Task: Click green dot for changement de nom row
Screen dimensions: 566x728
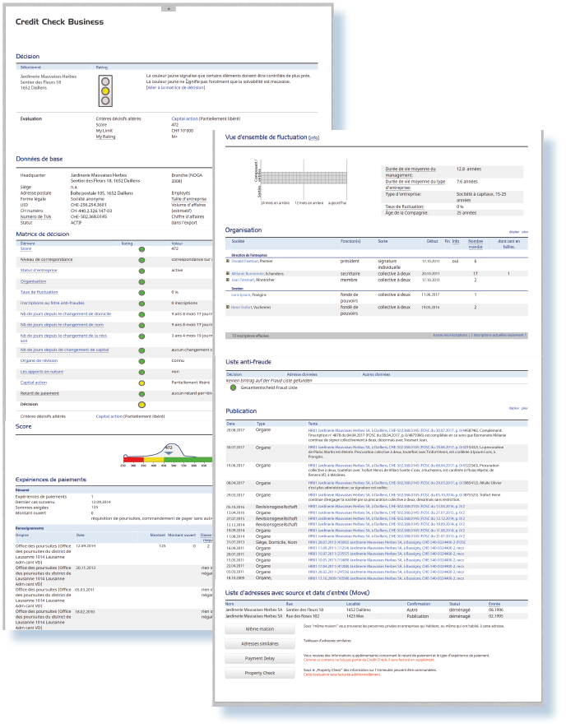Action: (141, 326)
